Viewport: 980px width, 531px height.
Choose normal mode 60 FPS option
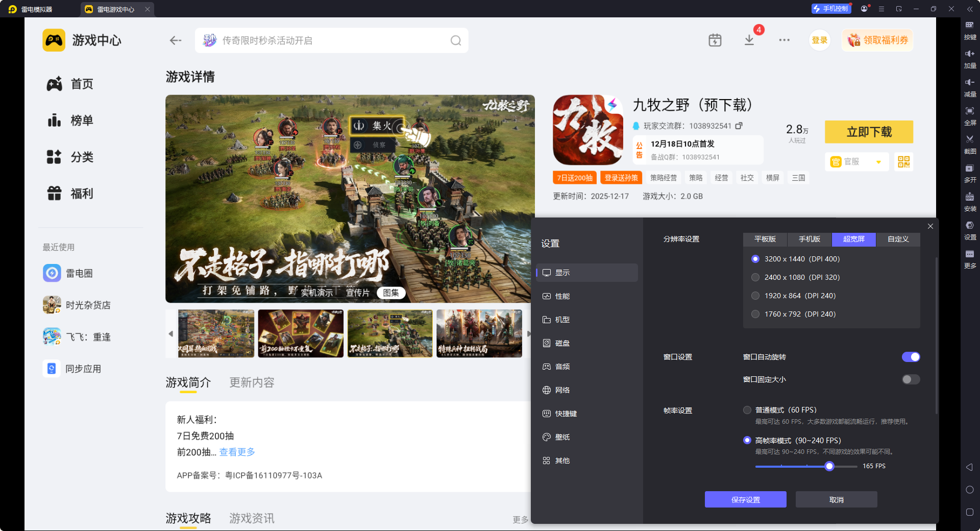click(747, 410)
